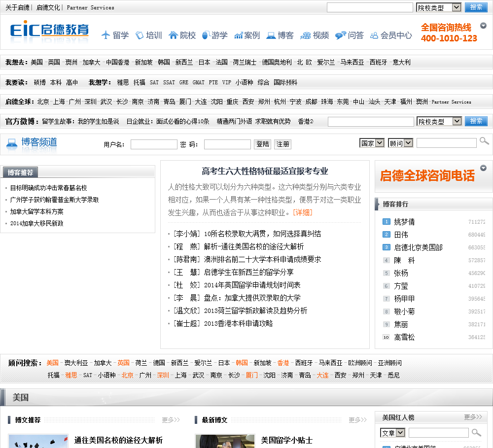Open blogger 姚梦倩 in ranking
Screen dimensions: 493x448
point(404,222)
